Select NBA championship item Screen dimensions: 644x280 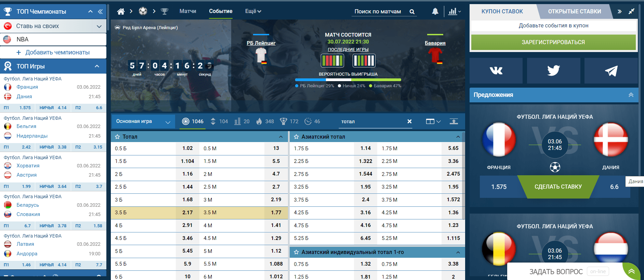point(53,39)
